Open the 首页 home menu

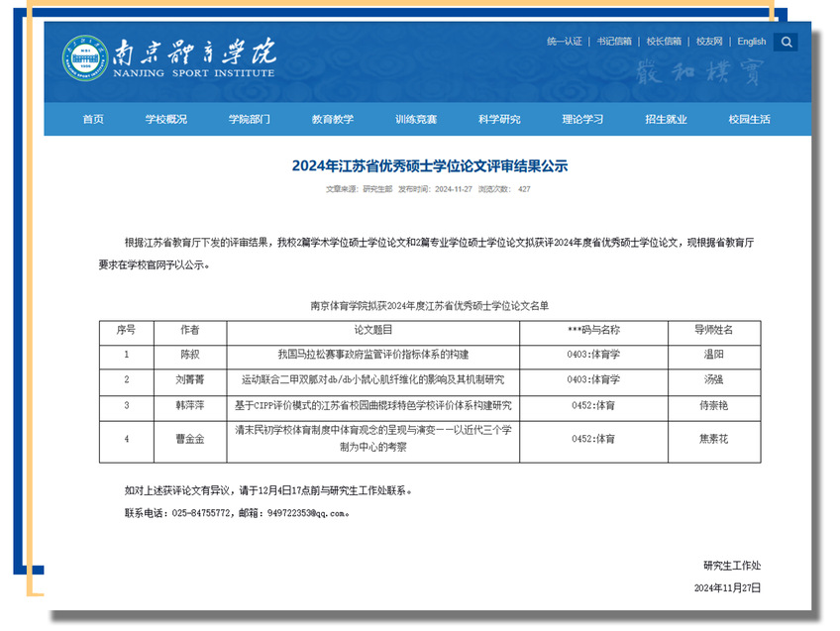pos(93,120)
